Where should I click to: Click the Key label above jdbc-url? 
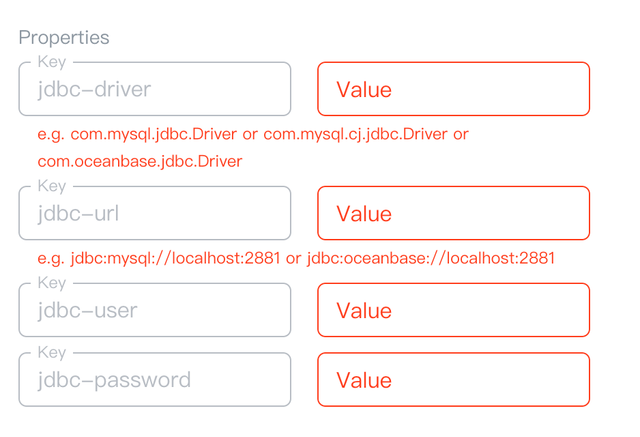[51, 186]
